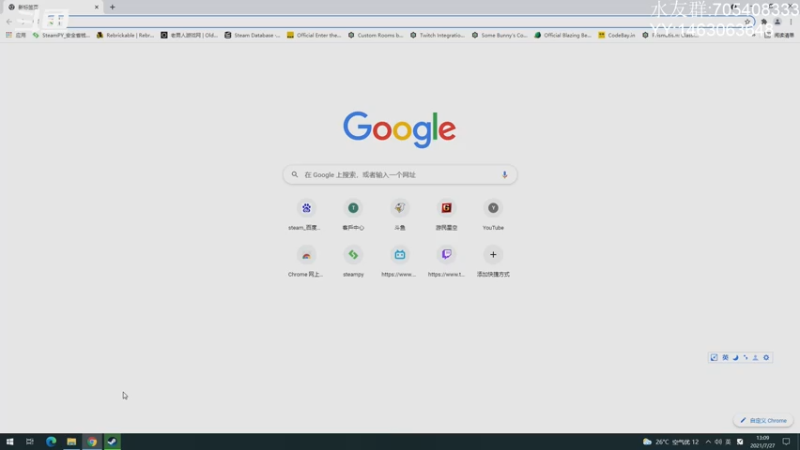Image resolution: width=800 pixels, height=450 pixels.
Task: Open the SteamPY bookmark
Action: [x=61, y=35]
